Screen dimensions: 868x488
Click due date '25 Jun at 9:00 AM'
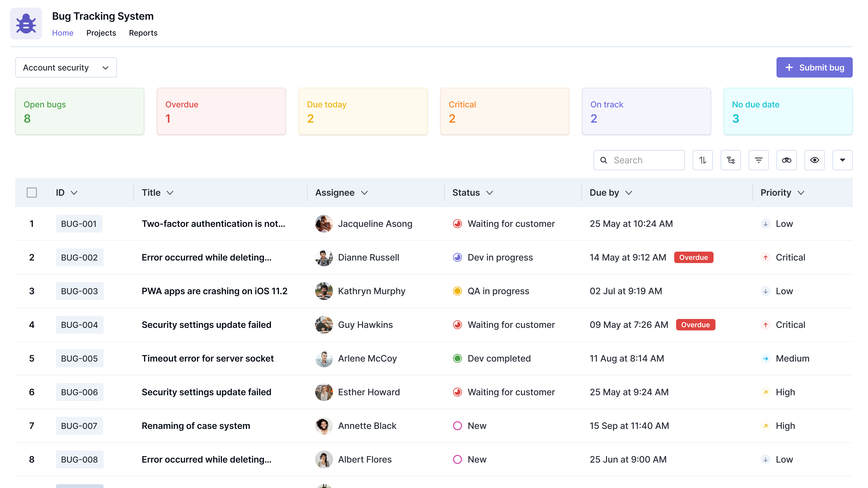tap(628, 460)
